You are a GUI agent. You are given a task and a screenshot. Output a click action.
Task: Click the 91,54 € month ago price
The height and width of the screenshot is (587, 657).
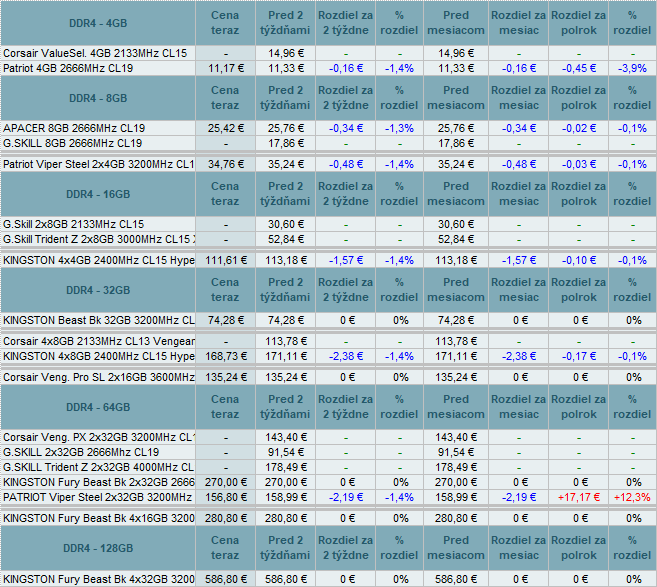click(456, 452)
